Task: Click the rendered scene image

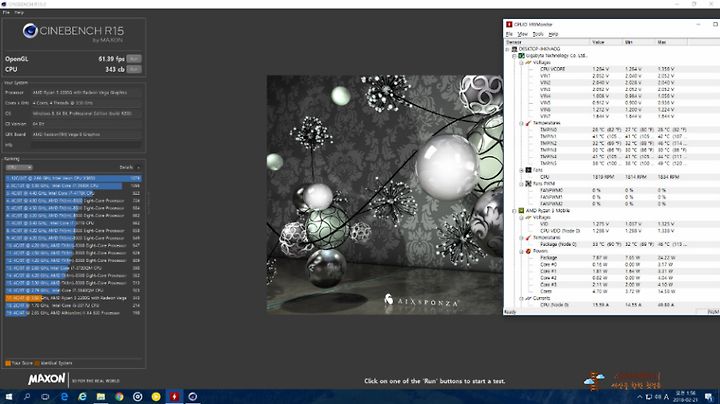Action: pos(385,195)
